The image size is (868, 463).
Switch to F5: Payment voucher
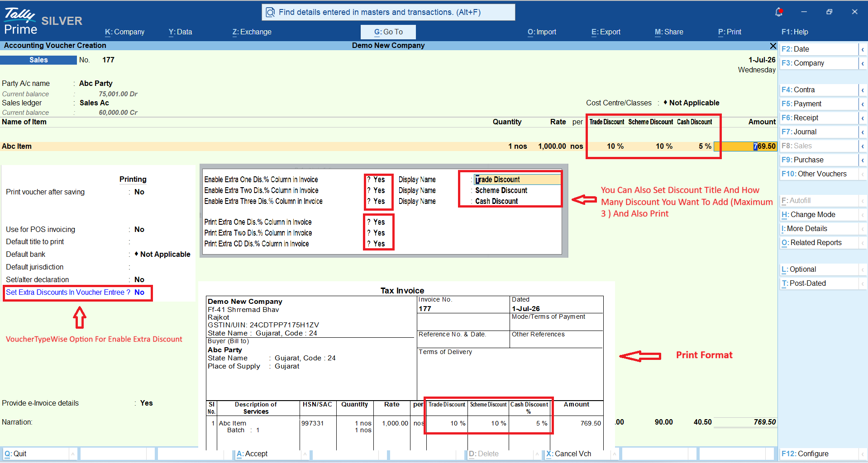819,104
